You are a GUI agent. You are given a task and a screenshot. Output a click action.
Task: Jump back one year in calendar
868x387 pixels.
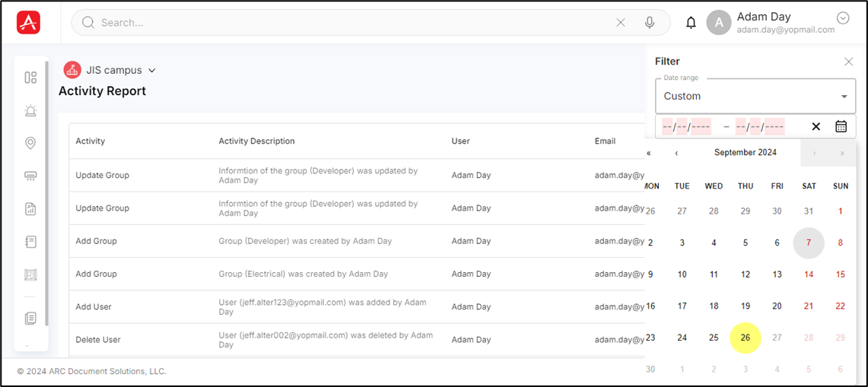click(649, 153)
